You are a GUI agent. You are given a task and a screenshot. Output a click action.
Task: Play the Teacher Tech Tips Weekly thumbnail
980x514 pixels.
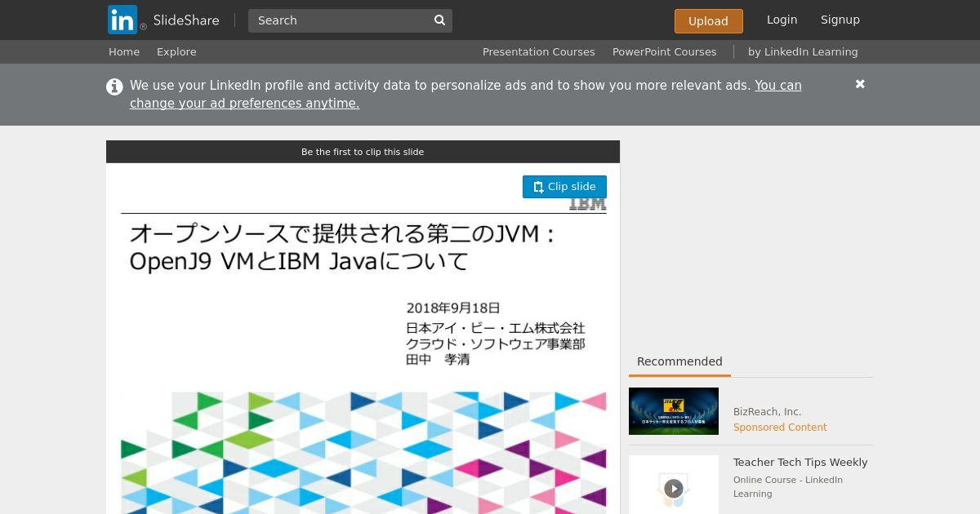[x=674, y=488]
